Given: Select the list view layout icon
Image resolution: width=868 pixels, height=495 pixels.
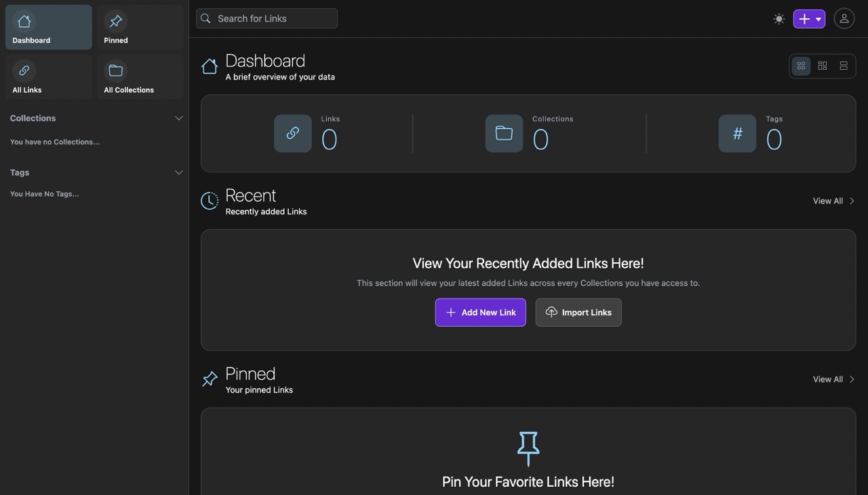Looking at the screenshot, I should tap(844, 66).
